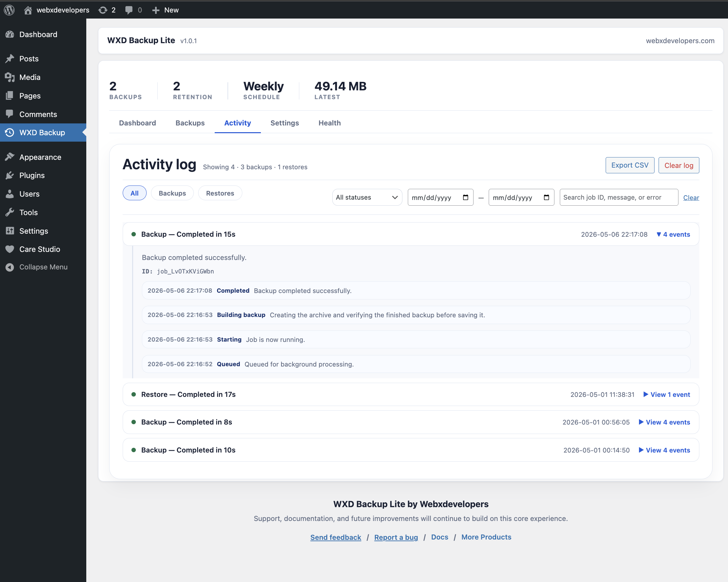Click the Users person icon
728x582 pixels.
(x=10, y=194)
